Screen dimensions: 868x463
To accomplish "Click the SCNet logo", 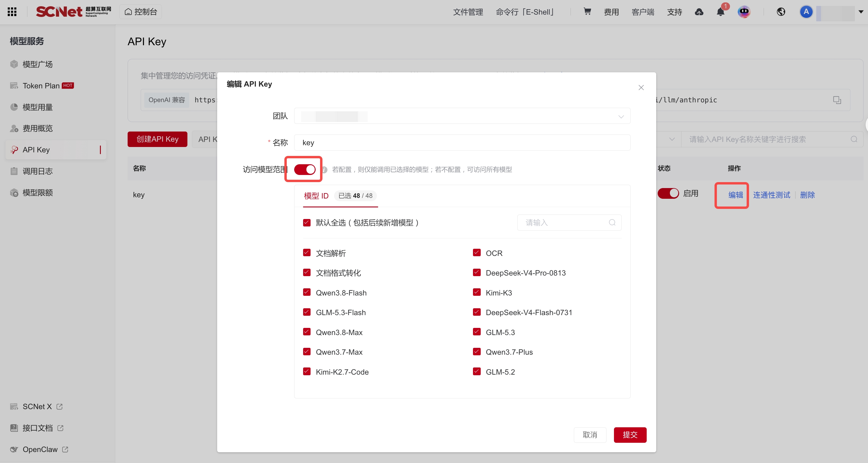I will click(x=73, y=12).
